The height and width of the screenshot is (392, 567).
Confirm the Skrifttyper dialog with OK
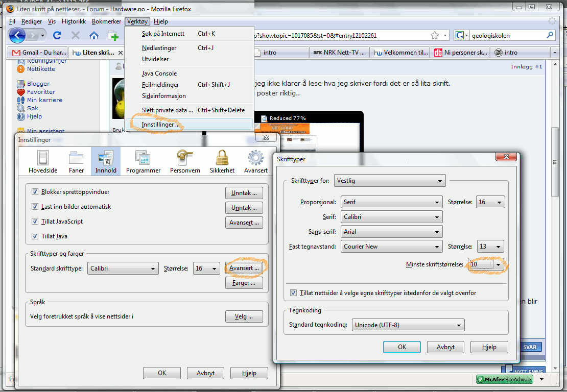401,347
